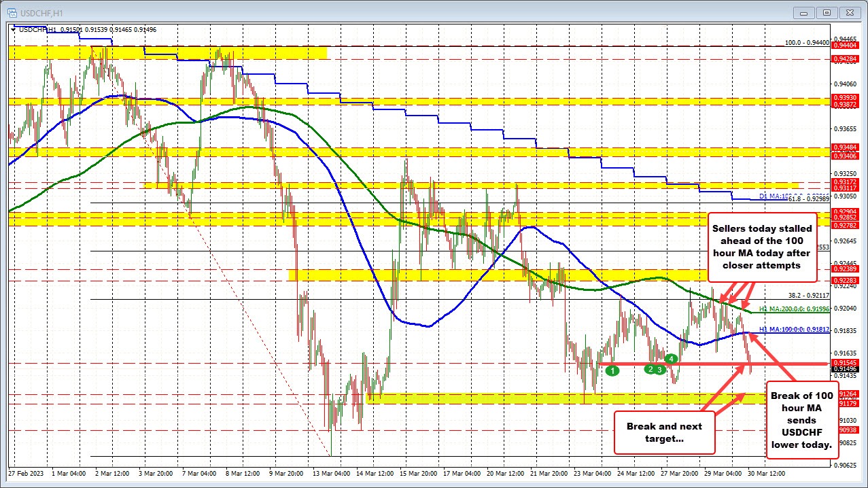Select the H1 MA:200 green moving average label
The width and height of the screenshot is (868, 488).
click(x=794, y=310)
